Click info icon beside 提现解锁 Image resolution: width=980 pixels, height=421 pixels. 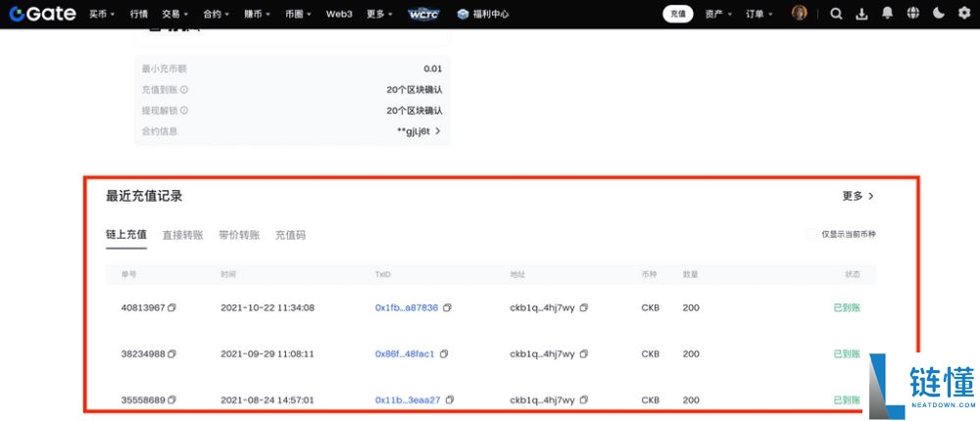184,111
